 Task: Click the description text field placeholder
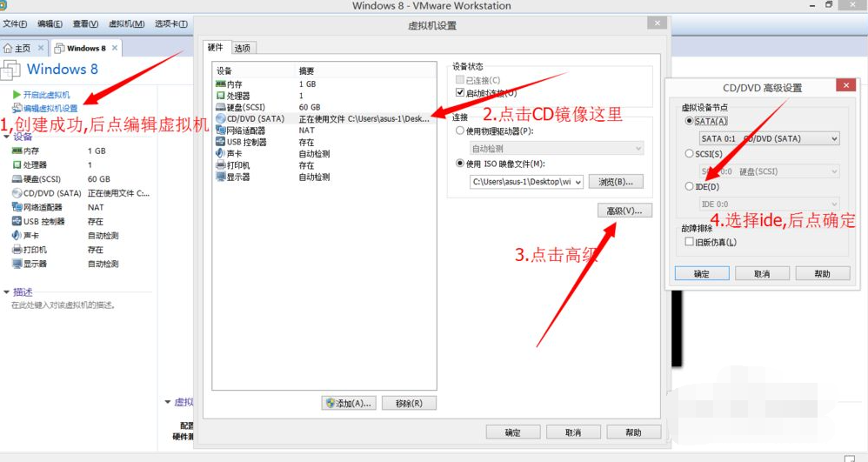[63, 305]
